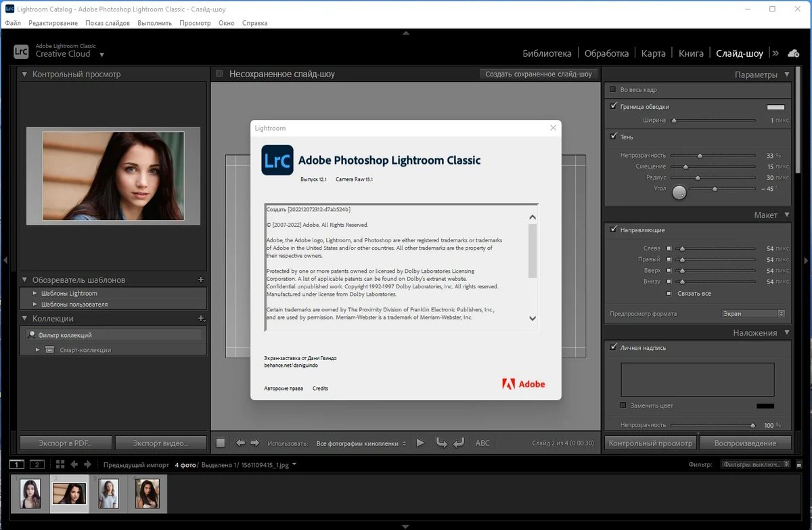Click the play slideshow triangle in toolbar
Viewport: 812px width, 530px height.
[x=420, y=443]
